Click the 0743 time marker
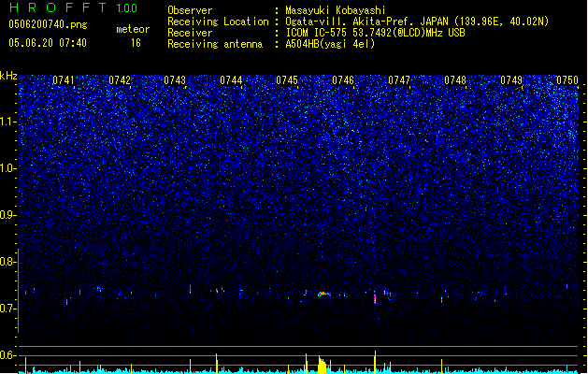588x374 pixels. pyautogui.click(x=175, y=79)
